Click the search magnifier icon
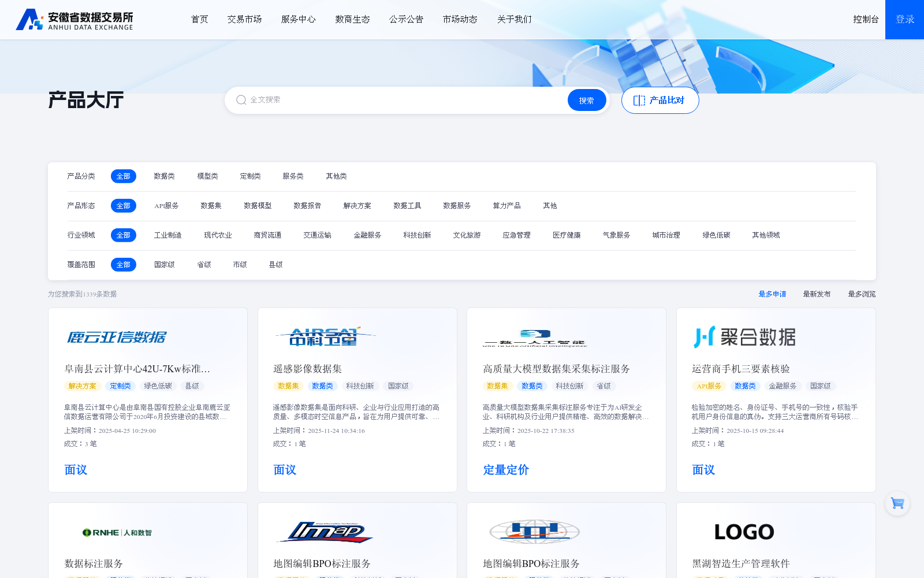The width and height of the screenshot is (924, 578). click(x=241, y=100)
